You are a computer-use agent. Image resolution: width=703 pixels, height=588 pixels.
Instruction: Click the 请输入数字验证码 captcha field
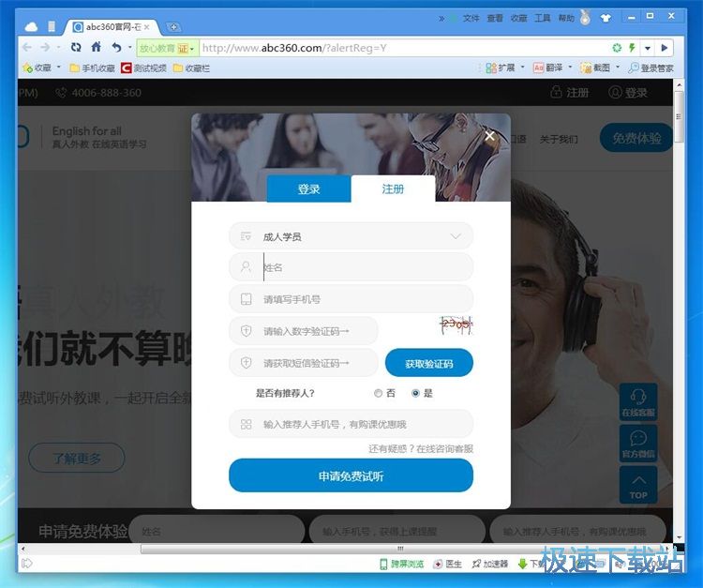304,331
